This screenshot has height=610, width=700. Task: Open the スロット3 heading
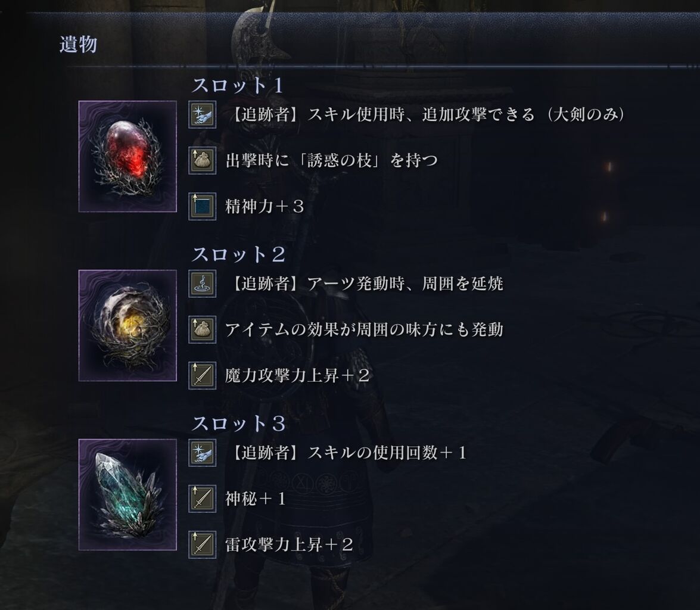point(238,424)
